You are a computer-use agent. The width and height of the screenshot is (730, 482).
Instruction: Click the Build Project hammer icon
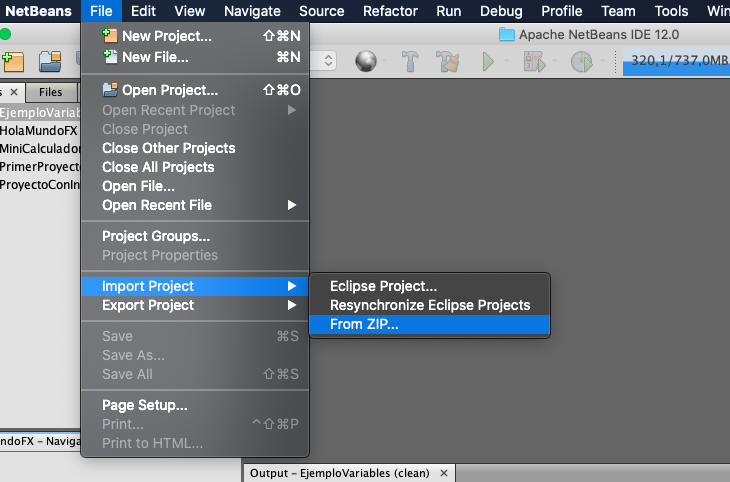click(410, 61)
